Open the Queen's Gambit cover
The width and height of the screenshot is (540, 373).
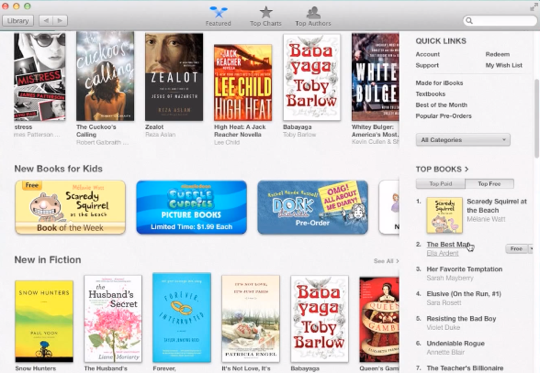point(379,320)
